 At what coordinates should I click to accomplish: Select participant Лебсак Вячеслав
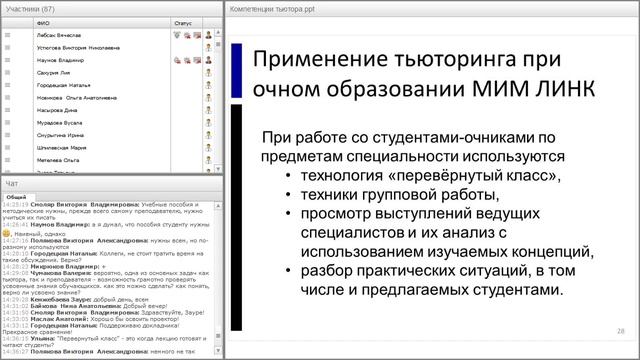coord(59,36)
